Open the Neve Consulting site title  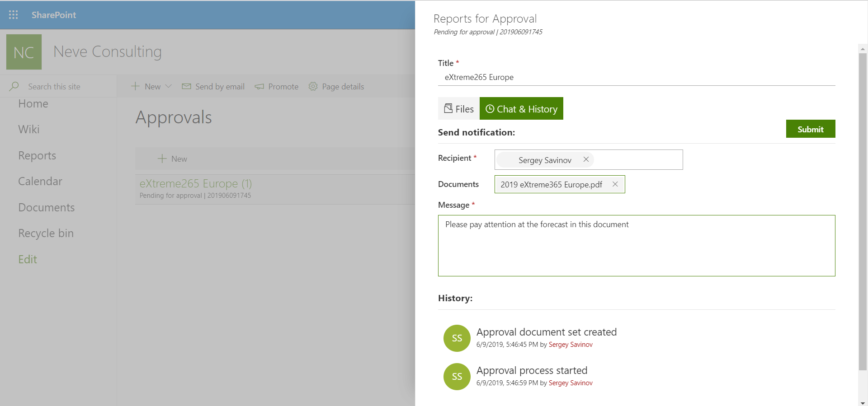pos(107,51)
